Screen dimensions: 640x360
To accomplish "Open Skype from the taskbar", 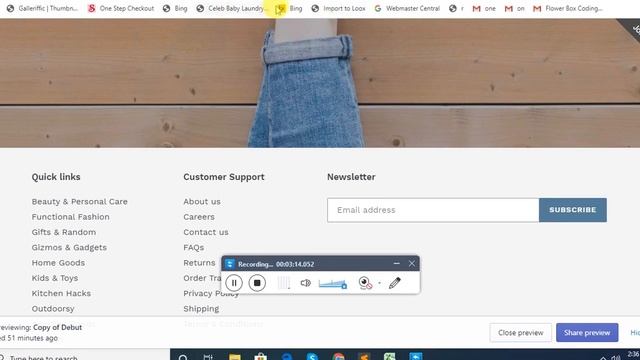I will (x=313, y=357).
